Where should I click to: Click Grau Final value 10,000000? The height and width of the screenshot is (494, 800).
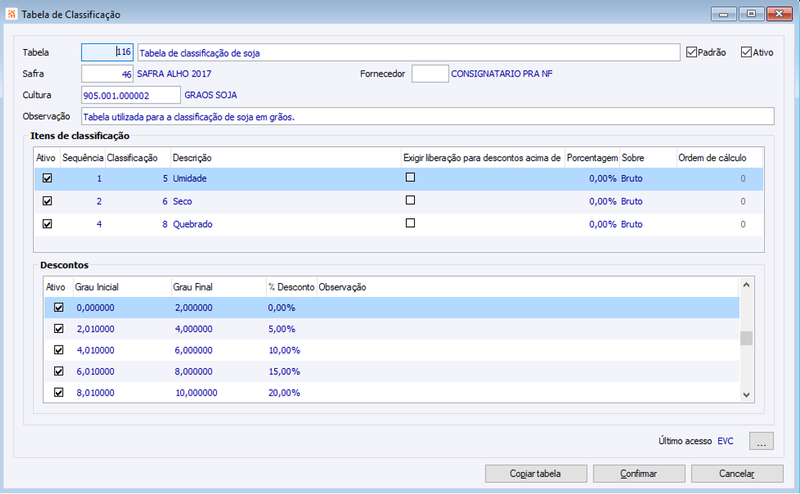click(x=196, y=393)
